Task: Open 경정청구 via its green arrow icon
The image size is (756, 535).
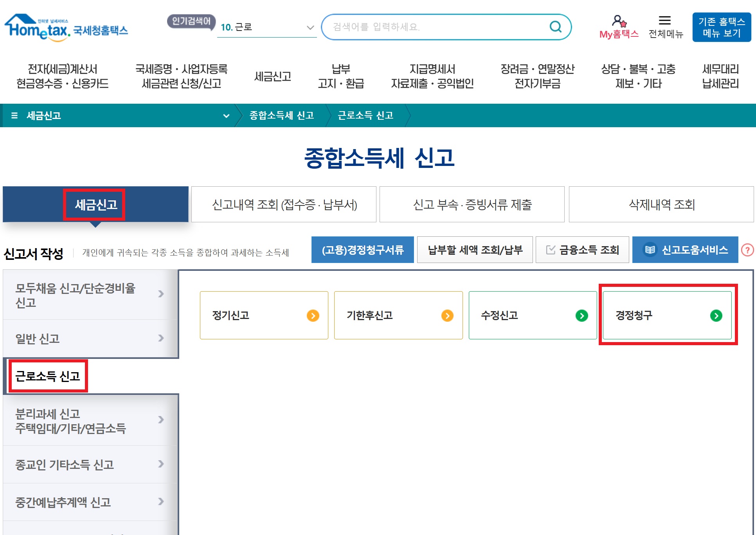Action: coord(716,316)
